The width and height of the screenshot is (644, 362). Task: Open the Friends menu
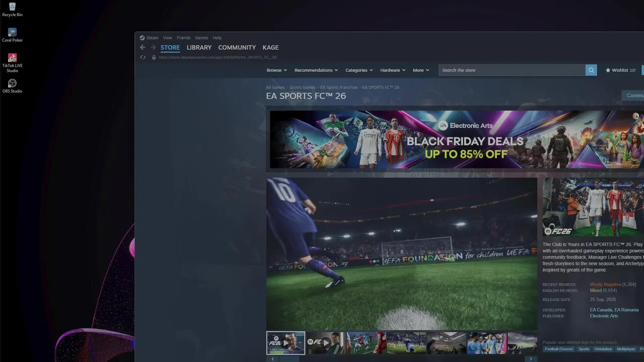pyautogui.click(x=184, y=38)
